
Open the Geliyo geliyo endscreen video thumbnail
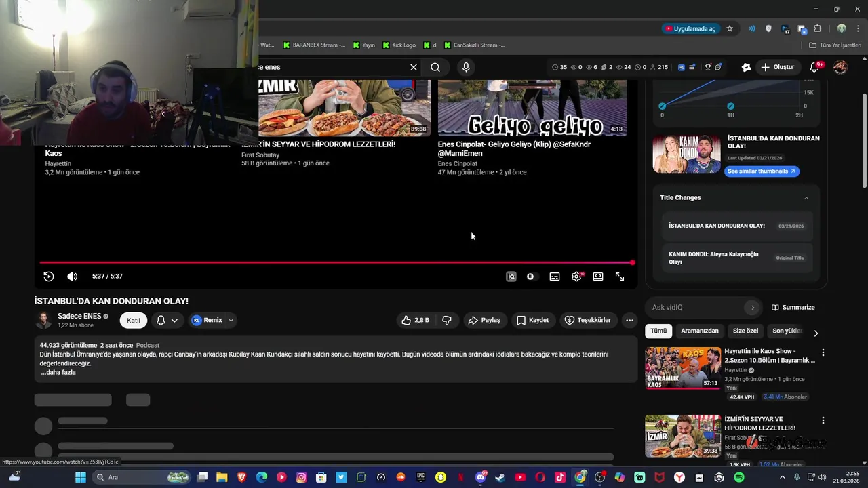[532, 108]
